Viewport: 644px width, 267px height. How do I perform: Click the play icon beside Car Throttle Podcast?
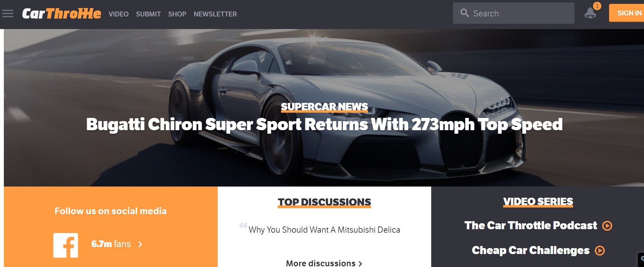click(607, 226)
